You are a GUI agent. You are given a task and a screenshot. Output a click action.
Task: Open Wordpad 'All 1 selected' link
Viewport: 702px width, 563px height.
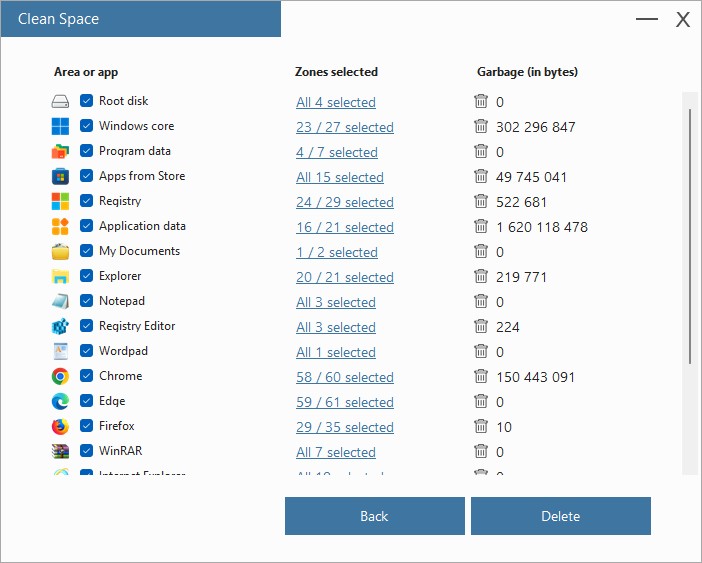point(336,353)
